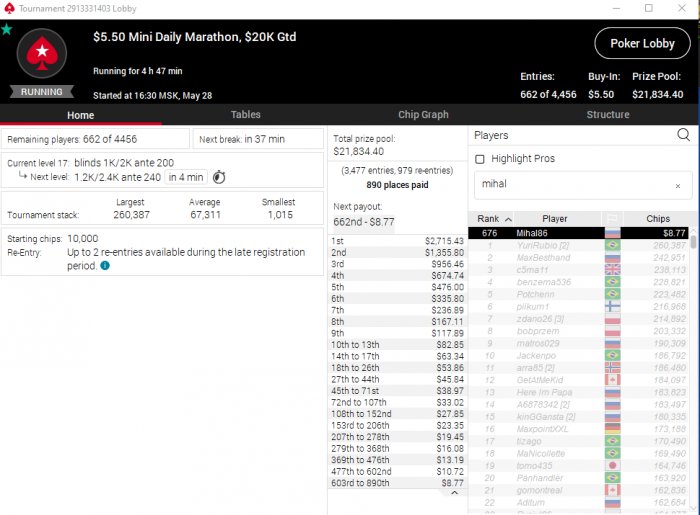The width and height of the screenshot is (700, 515).
Task: Click the Canada flag beside GetAtMeKid
Action: pyautogui.click(x=612, y=380)
